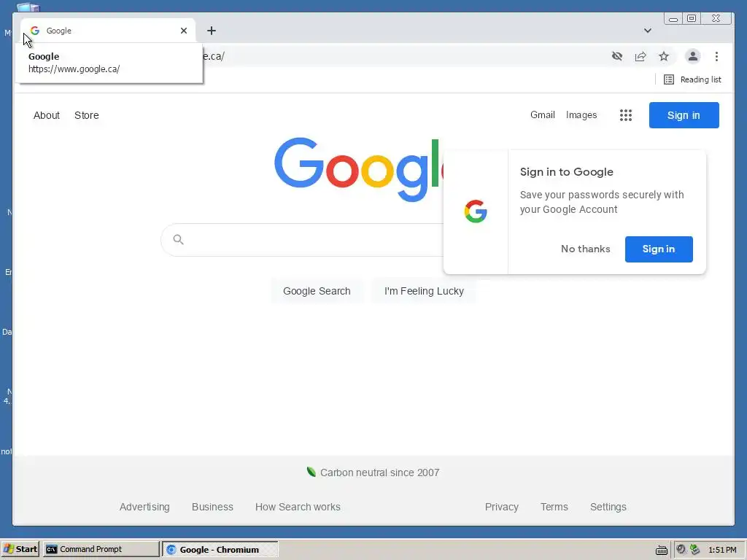747x560 pixels.
Task: Expand the tab search chevron
Action: tap(648, 31)
